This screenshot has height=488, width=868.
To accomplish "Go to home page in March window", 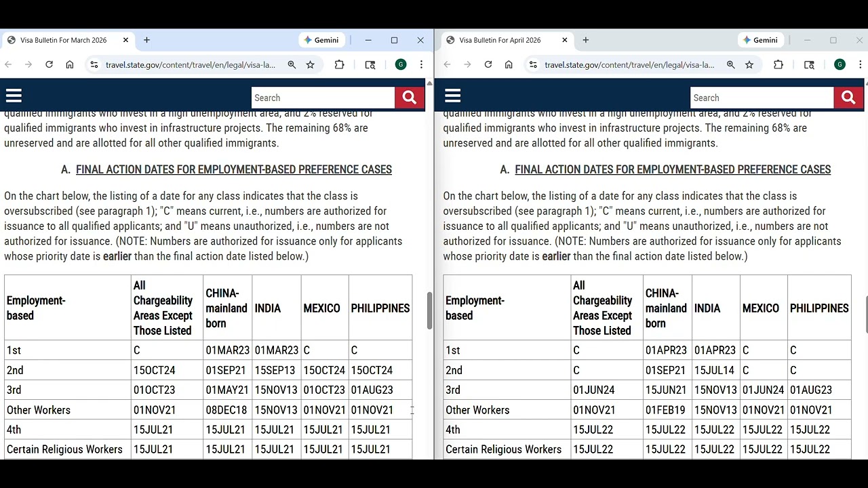I will click(x=69, y=64).
